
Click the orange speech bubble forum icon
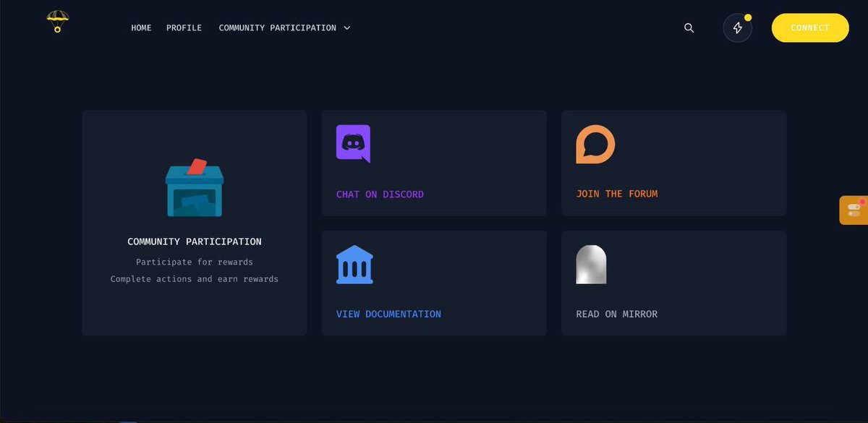(595, 144)
